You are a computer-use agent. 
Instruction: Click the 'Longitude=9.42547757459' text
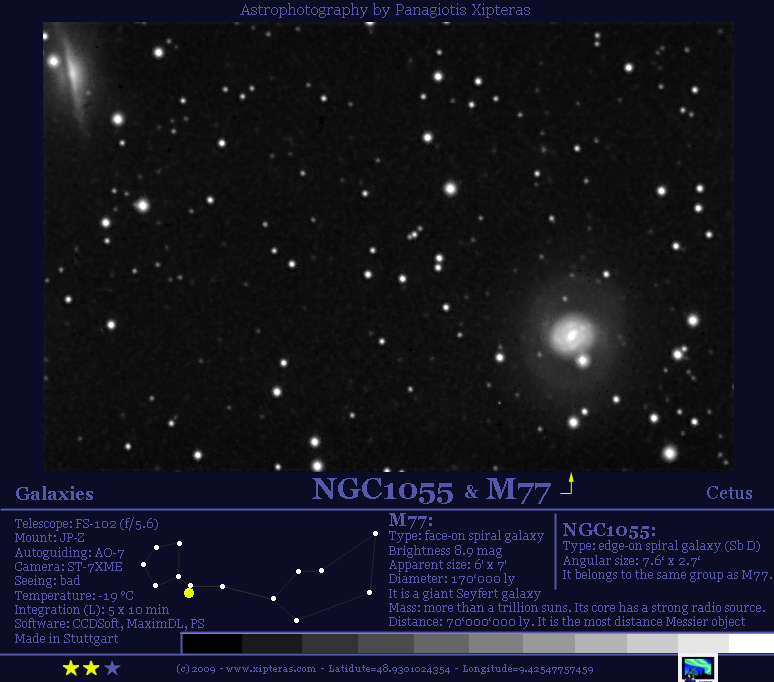(x=528, y=669)
